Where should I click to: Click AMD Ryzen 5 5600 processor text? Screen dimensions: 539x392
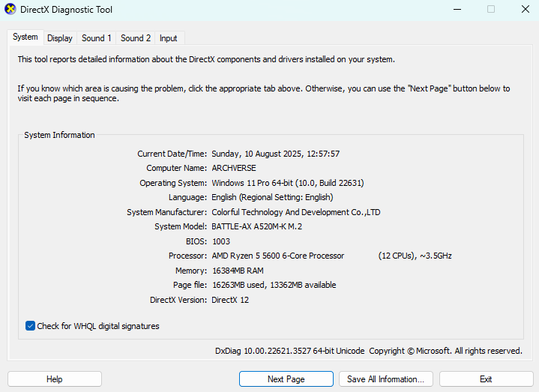point(278,256)
